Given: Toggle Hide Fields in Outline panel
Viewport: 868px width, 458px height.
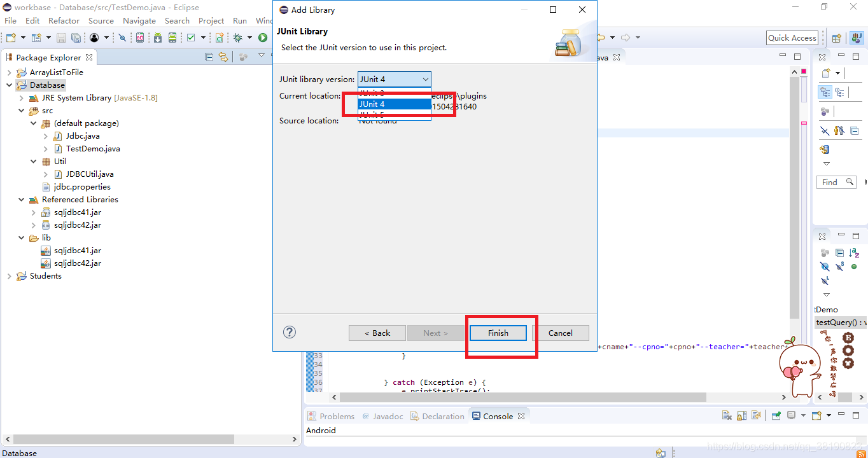Looking at the screenshot, I should 825,267.
